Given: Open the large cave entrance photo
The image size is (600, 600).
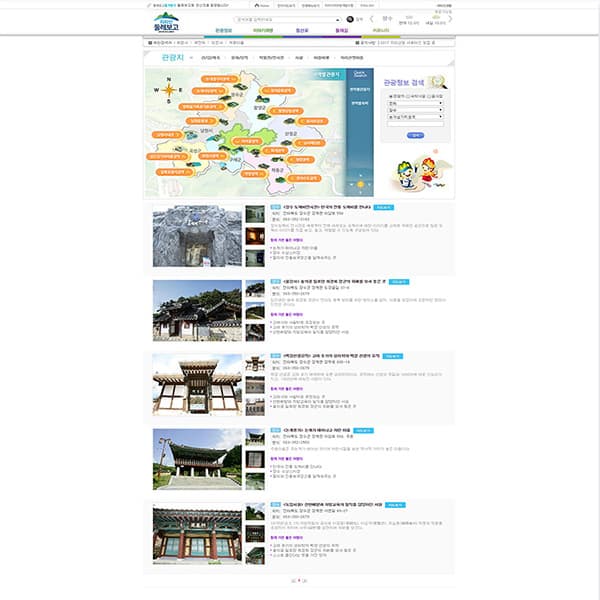Looking at the screenshot, I should tap(197, 236).
